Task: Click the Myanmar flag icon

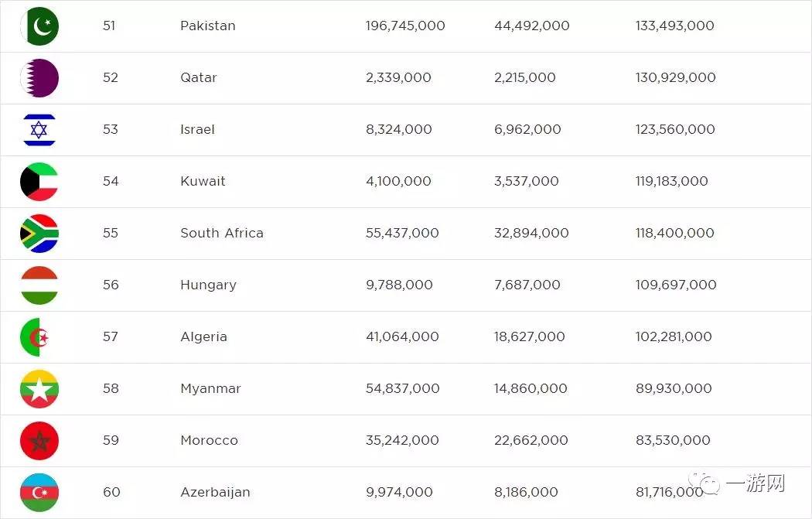Action: (x=39, y=388)
